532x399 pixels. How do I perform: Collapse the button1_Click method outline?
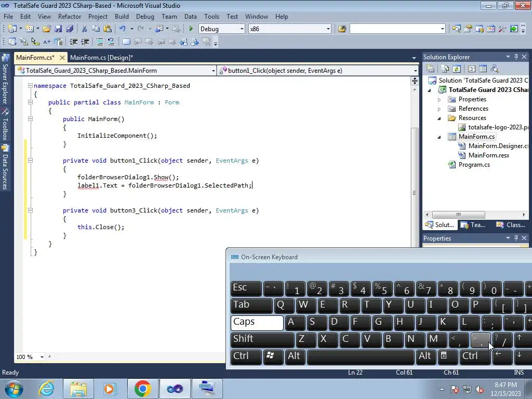(30, 160)
